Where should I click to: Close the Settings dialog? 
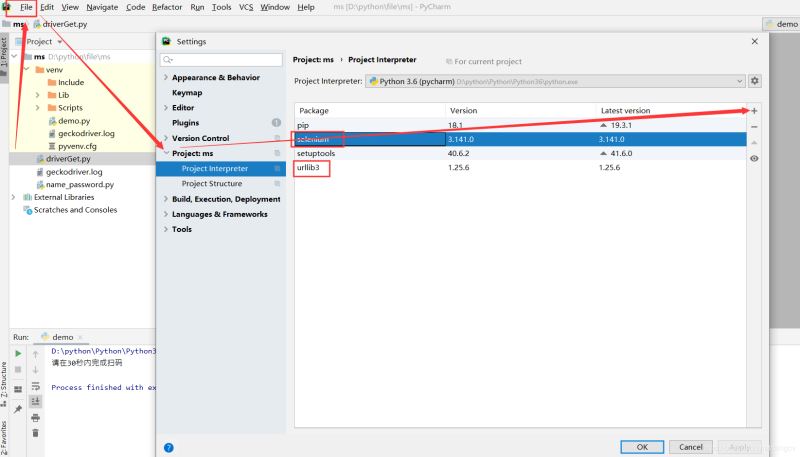(755, 41)
